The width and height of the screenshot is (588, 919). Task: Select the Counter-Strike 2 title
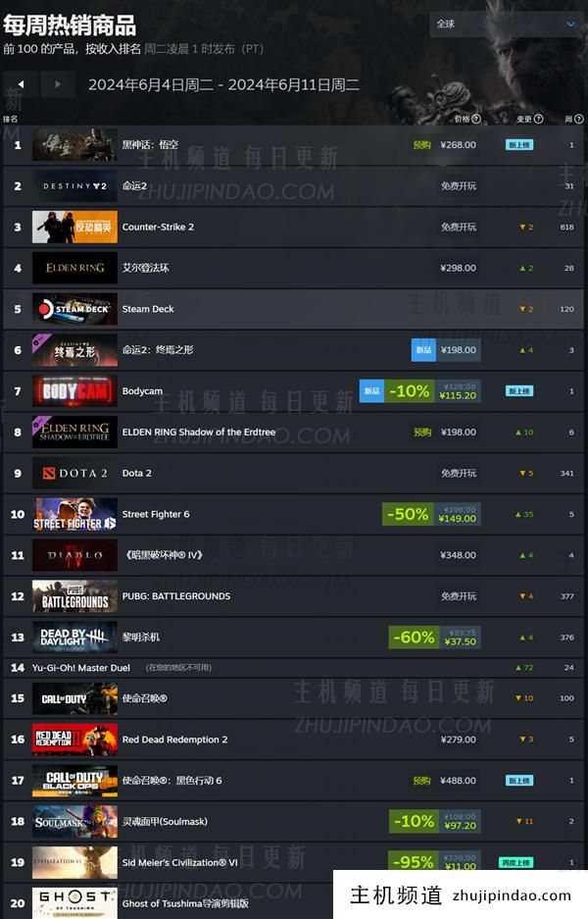[158, 227]
